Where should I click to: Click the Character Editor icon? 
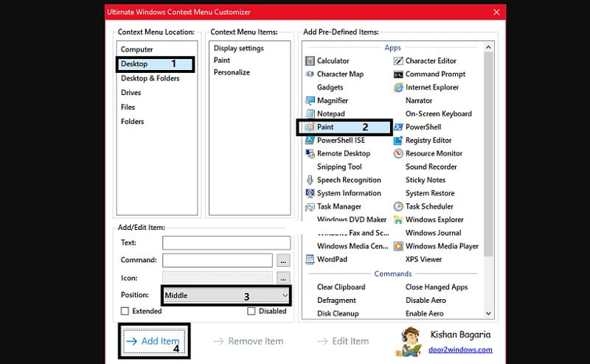[x=398, y=61]
